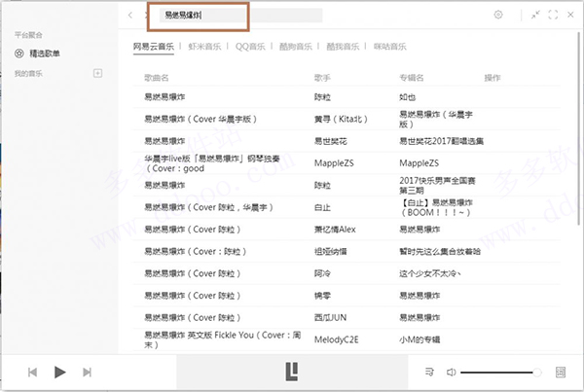
Task: Click artist 锦零
Action: pyautogui.click(x=322, y=296)
